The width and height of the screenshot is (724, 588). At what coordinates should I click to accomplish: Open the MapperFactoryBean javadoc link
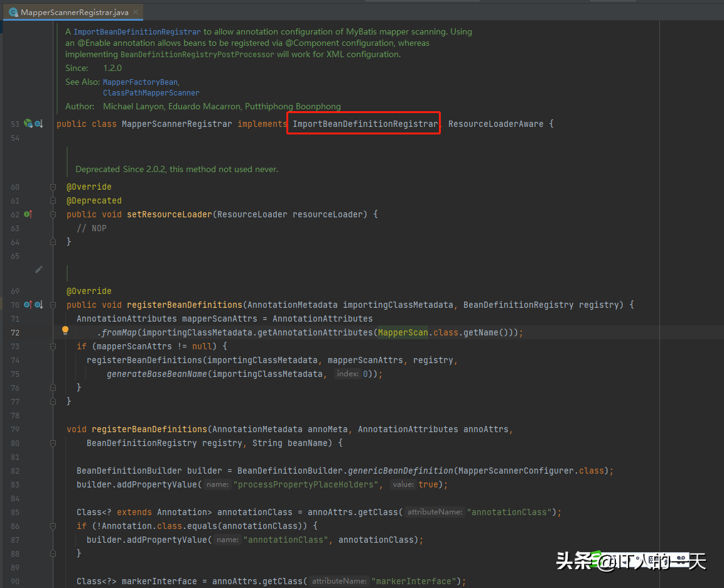(139, 82)
